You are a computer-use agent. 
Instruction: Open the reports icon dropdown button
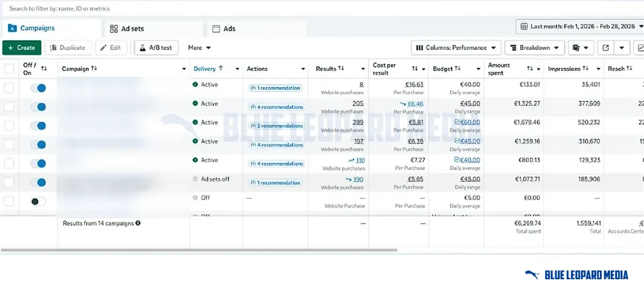(x=580, y=48)
